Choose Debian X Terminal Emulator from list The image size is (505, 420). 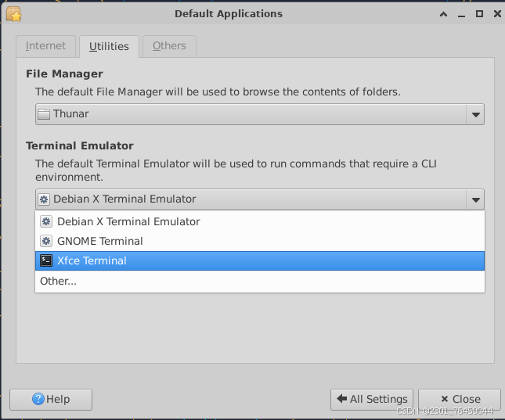pyautogui.click(x=260, y=221)
